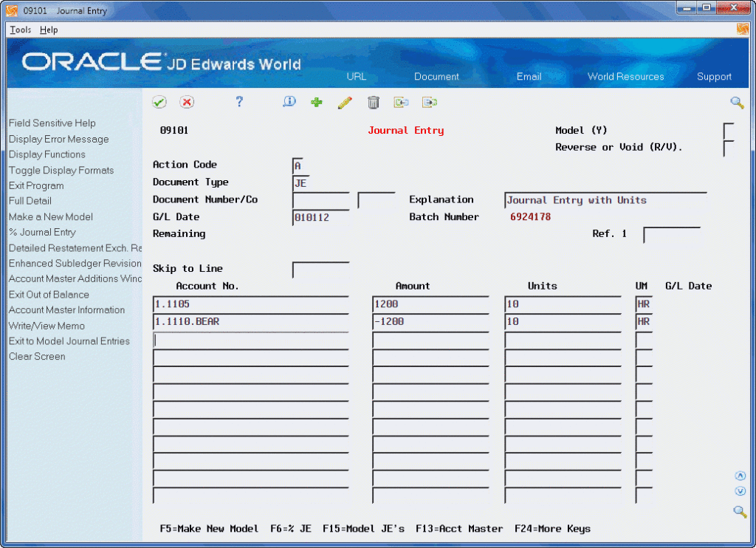The width and height of the screenshot is (756, 548).
Task: Choose Toggle Display Formats in the sidebar
Action: click(x=61, y=171)
